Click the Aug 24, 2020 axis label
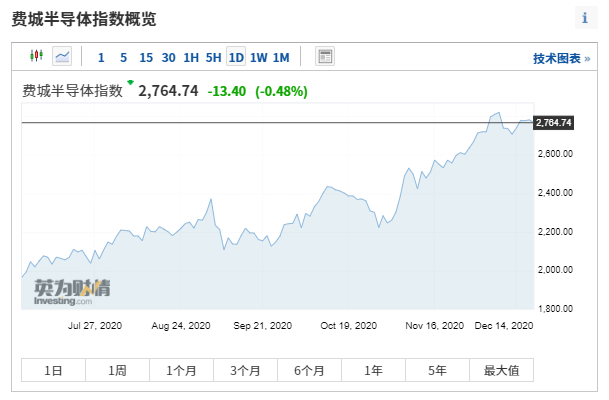Viewport: 609px width, 400px height. tap(181, 325)
